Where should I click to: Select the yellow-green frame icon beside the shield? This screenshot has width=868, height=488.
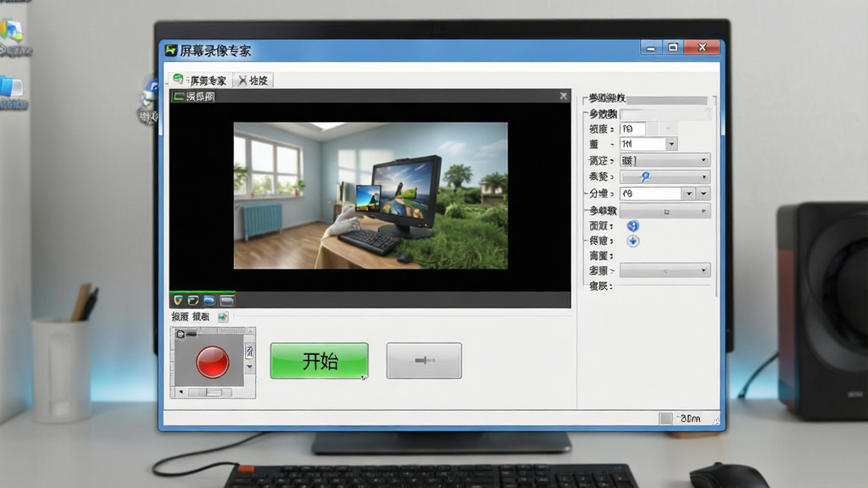pos(193,301)
